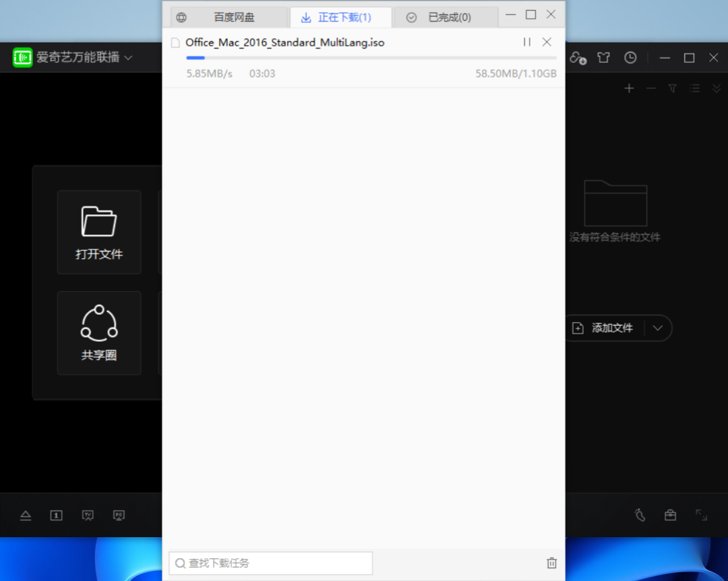Minimize the download manager window

click(511, 15)
